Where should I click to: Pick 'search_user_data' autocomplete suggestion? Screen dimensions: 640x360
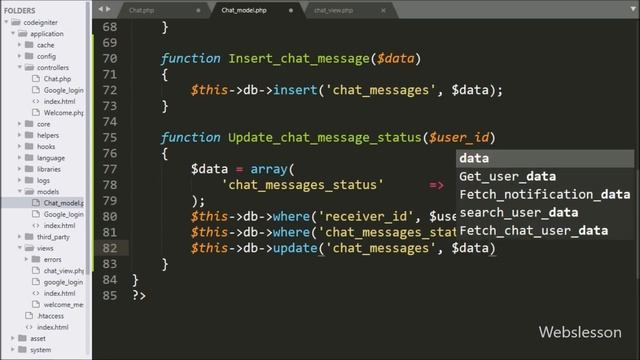click(x=545, y=213)
